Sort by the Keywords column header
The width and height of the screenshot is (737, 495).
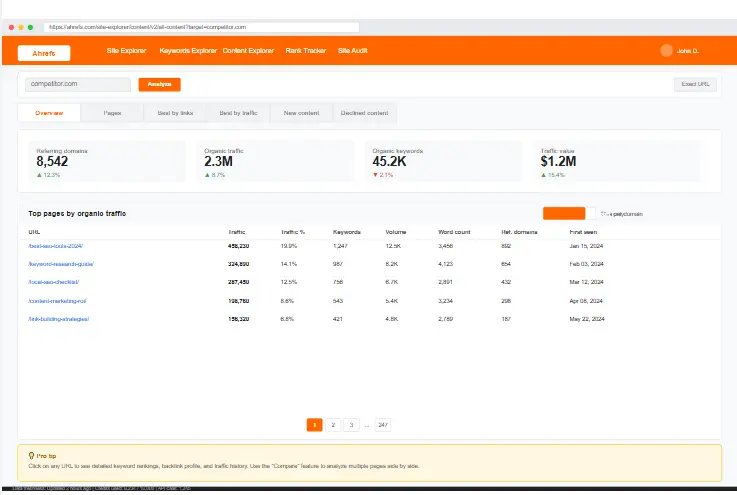(346, 232)
